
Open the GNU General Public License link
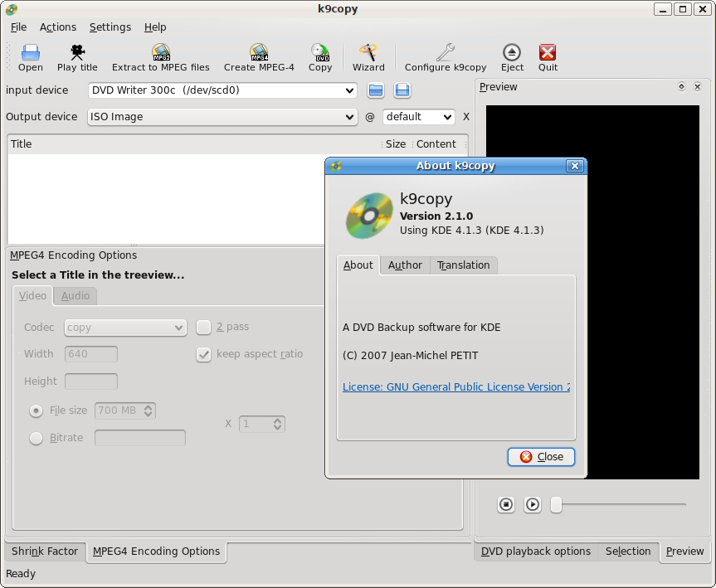click(x=455, y=387)
